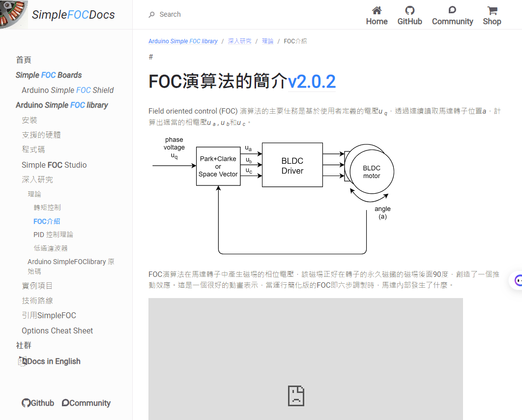The image size is (522, 420).
Task: Open 引用SimpleFOC sidebar item
Action: [x=49, y=315]
